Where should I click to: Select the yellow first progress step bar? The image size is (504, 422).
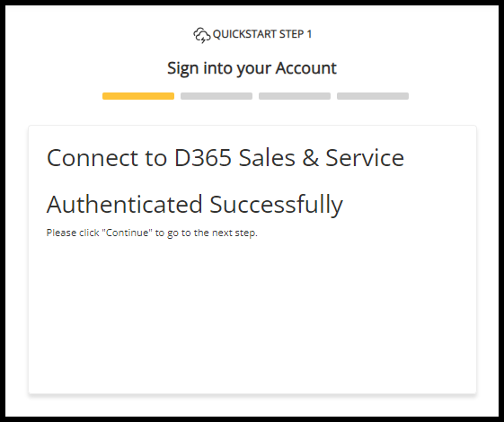tap(138, 96)
